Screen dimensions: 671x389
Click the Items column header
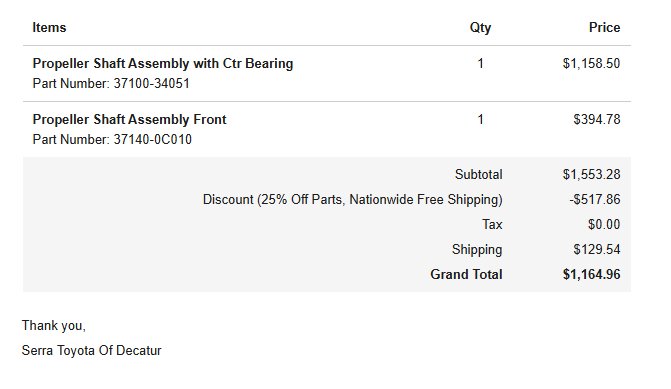coord(49,28)
